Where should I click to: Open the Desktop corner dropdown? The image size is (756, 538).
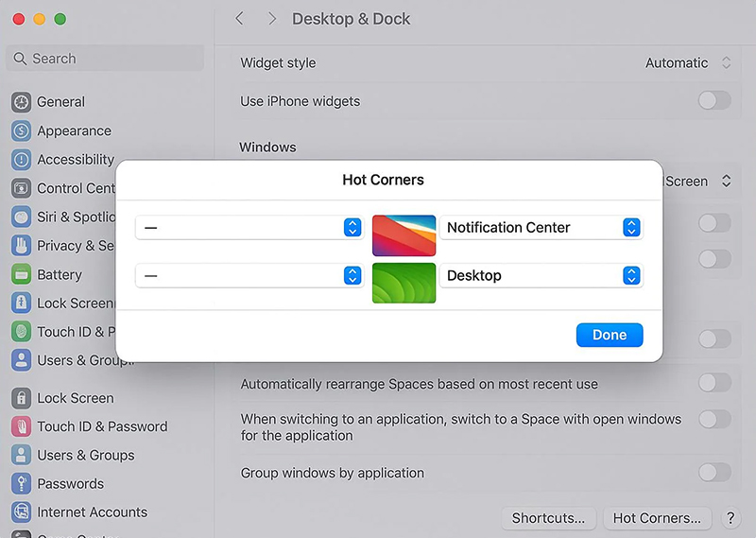[x=541, y=275]
